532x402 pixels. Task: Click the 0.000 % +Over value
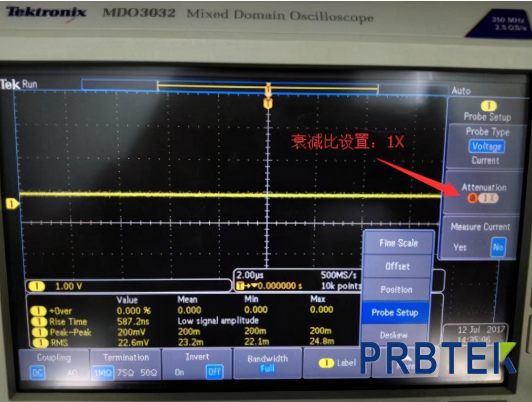tap(134, 311)
